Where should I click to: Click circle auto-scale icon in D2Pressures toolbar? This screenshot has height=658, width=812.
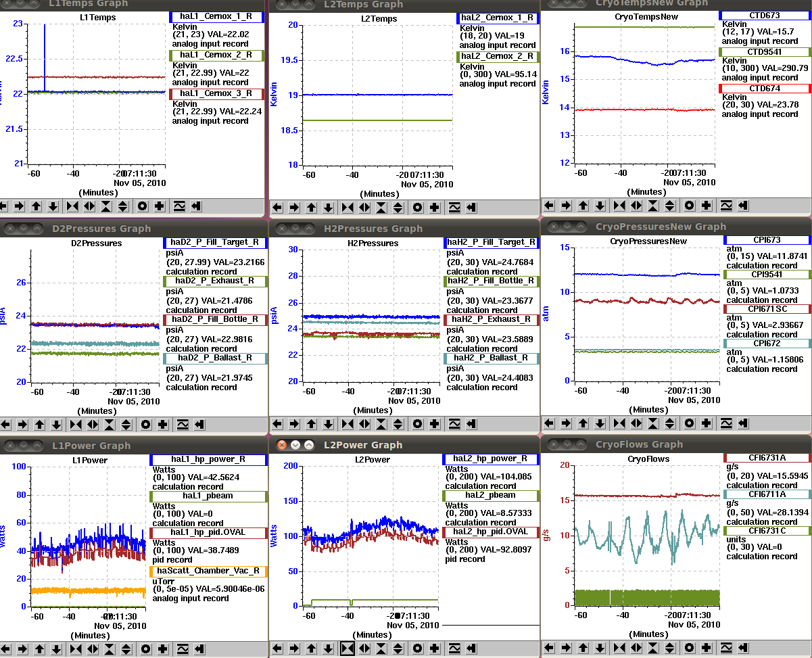145,425
